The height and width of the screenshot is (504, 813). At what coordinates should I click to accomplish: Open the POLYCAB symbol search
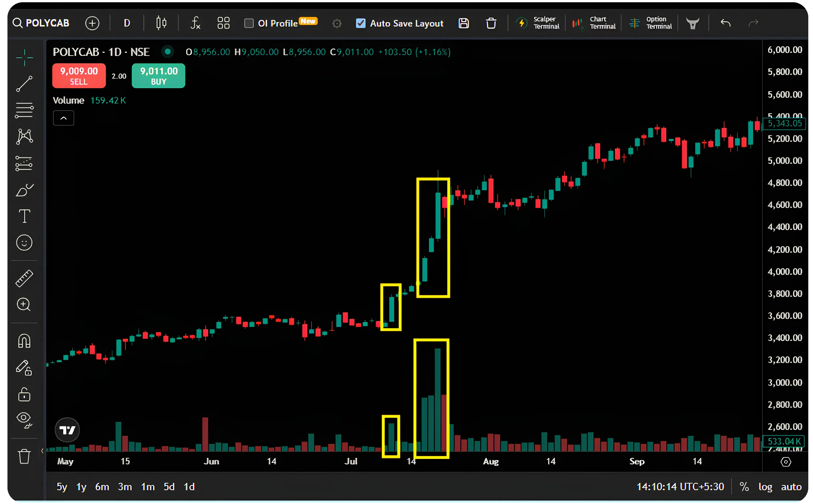point(41,23)
